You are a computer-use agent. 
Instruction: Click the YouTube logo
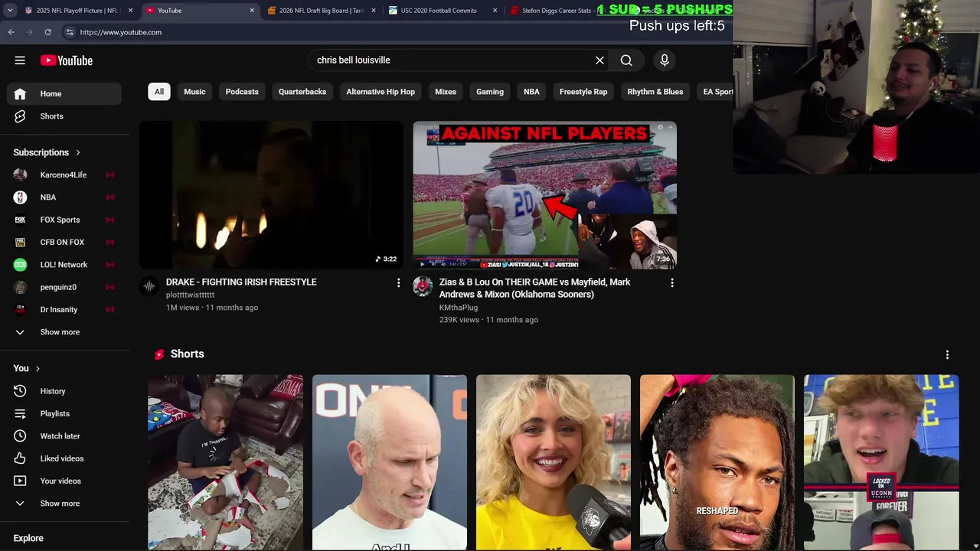click(67, 60)
